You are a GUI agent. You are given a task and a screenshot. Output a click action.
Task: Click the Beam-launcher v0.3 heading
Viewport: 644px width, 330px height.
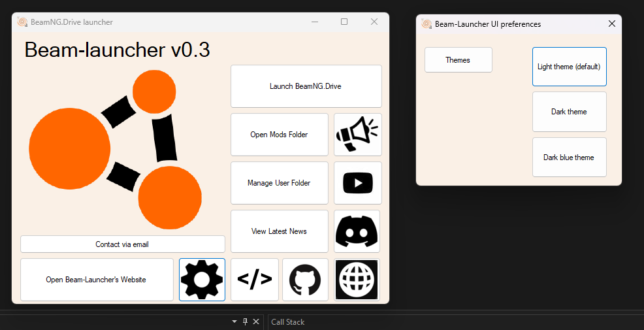coord(118,50)
